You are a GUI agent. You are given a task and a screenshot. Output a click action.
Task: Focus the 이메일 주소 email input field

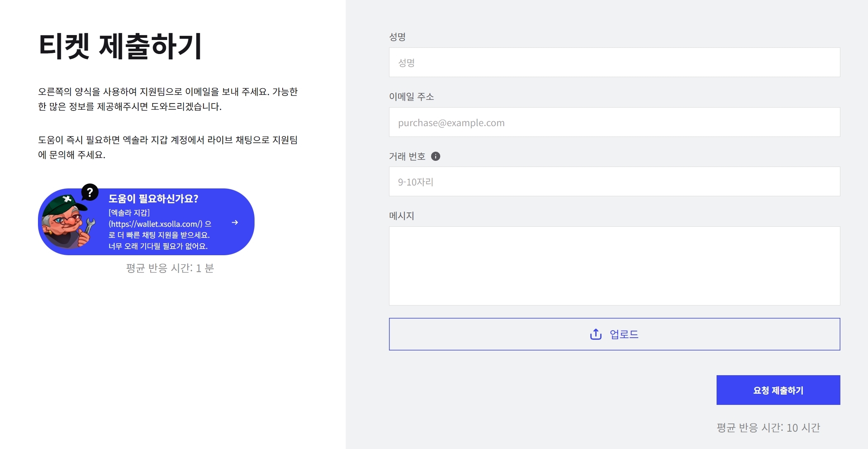point(614,122)
